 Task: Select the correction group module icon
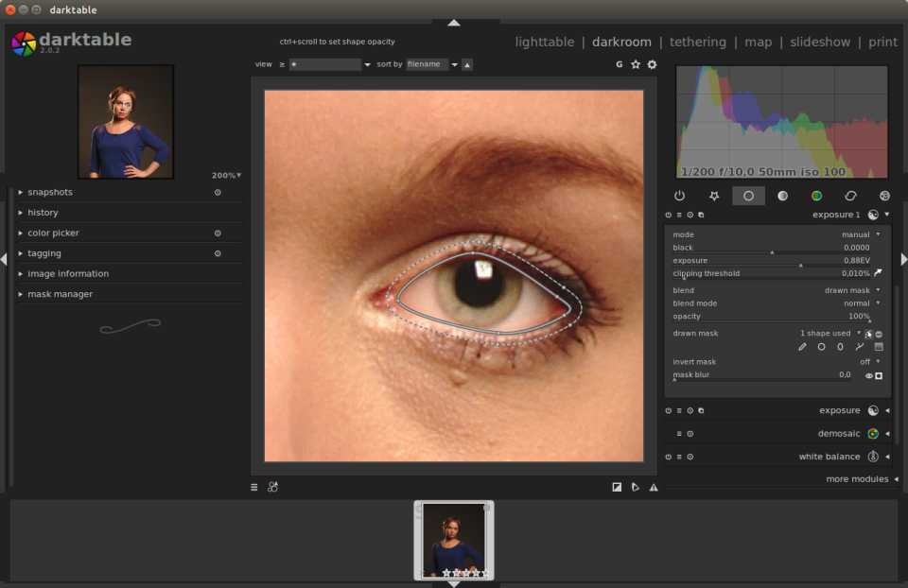tap(850, 196)
